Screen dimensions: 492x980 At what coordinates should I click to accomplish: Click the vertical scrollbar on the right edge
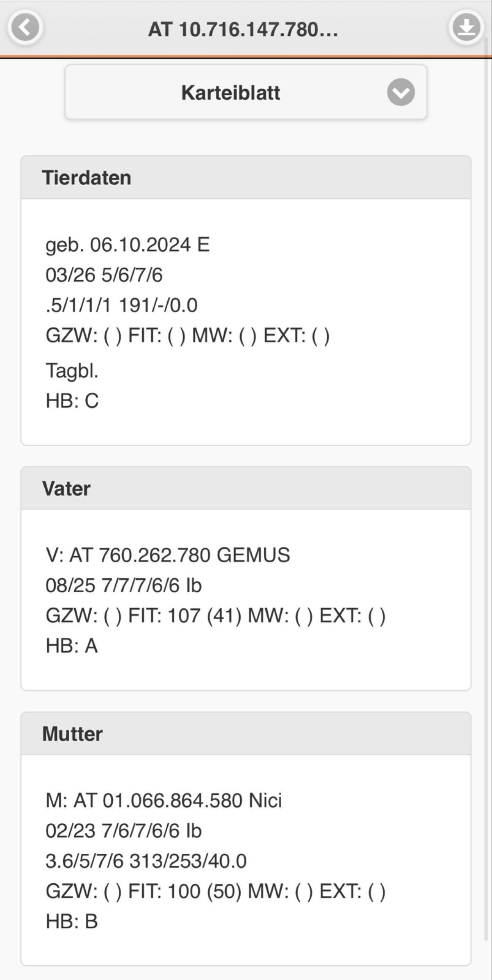coord(487,492)
